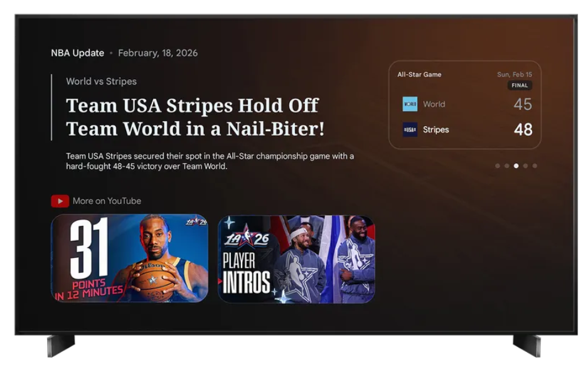Click the USA Stripes logo icon
The image size is (588, 367).
tap(410, 130)
